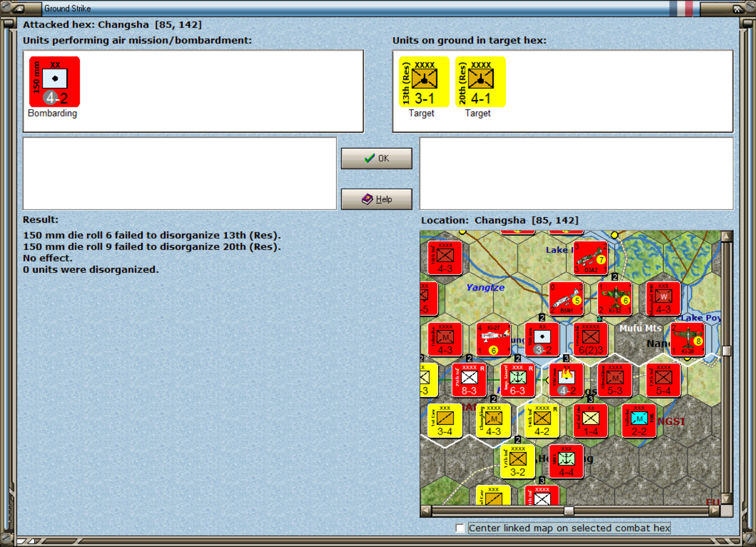Click the 12th Inf 5-4 counter

pos(663,380)
